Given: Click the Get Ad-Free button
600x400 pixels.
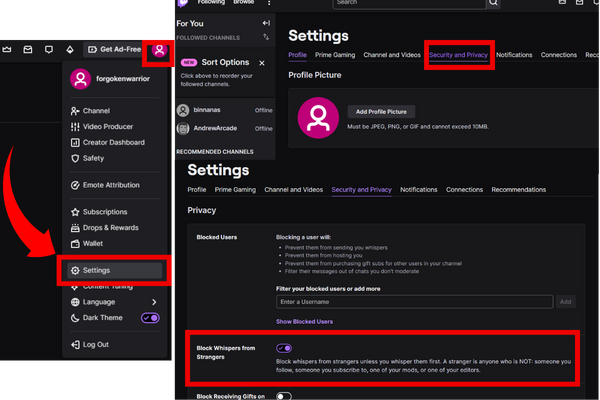Looking at the screenshot, I should pyautogui.click(x=114, y=49).
